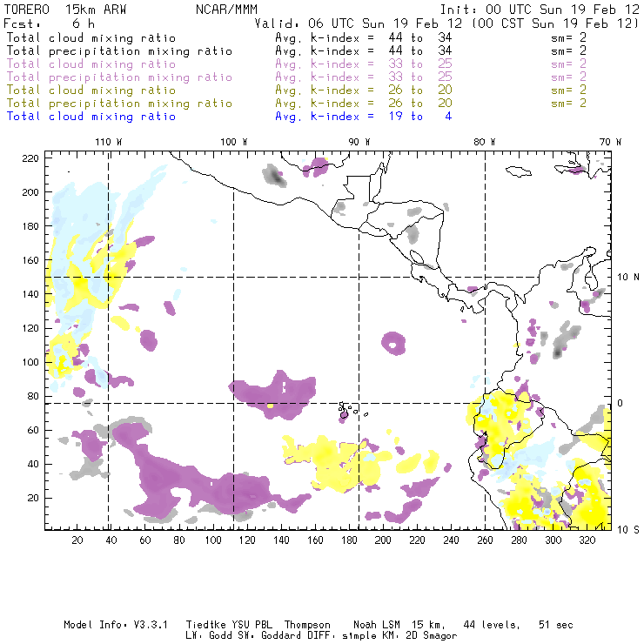Click the "TORERO 15km ARW" title text
Image resolution: width=644 pixels, height=644 pixels.
pos(65,10)
